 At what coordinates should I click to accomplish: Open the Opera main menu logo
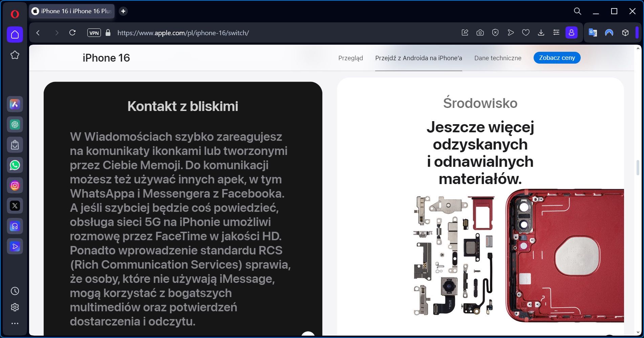[15, 14]
